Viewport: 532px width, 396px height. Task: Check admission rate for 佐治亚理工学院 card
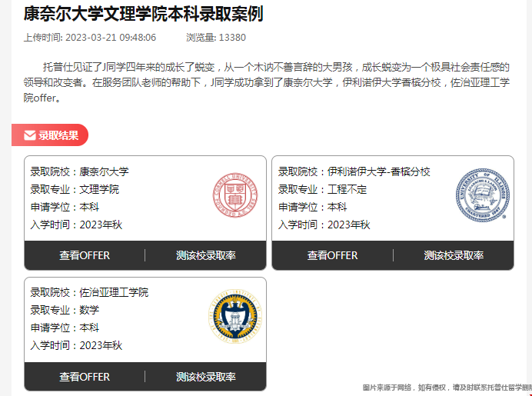[x=205, y=377]
